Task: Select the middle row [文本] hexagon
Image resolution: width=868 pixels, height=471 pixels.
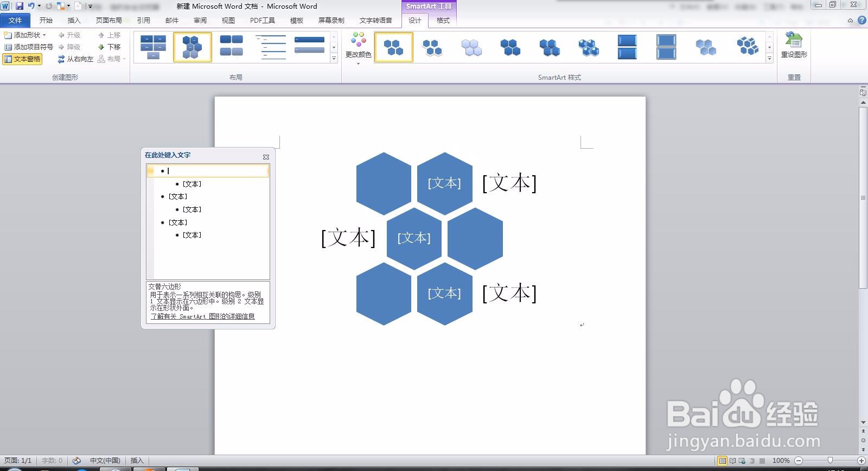Action: (x=414, y=238)
